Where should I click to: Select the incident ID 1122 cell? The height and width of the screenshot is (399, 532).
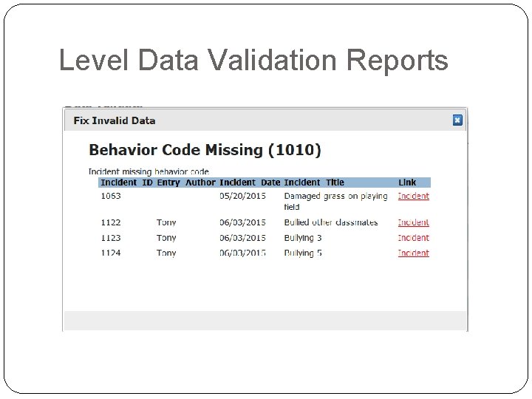point(111,222)
